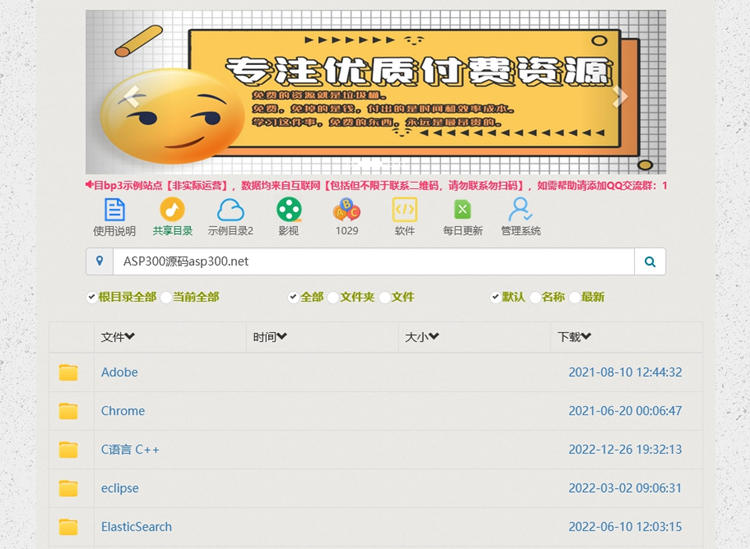Open the Adobe folder link
This screenshot has height=549, width=750.
pos(120,372)
